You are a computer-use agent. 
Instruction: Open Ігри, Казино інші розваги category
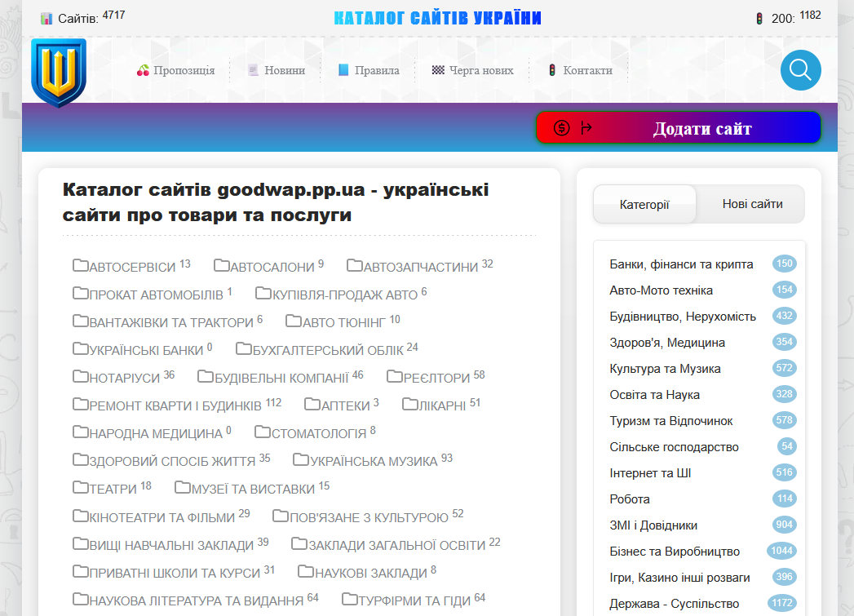679,578
